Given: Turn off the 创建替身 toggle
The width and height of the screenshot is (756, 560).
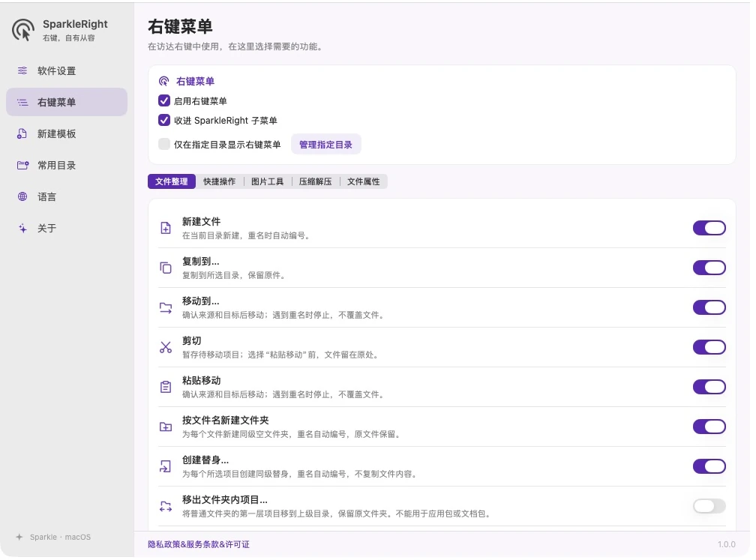Looking at the screenshot, I should click(x=709, y=466).
